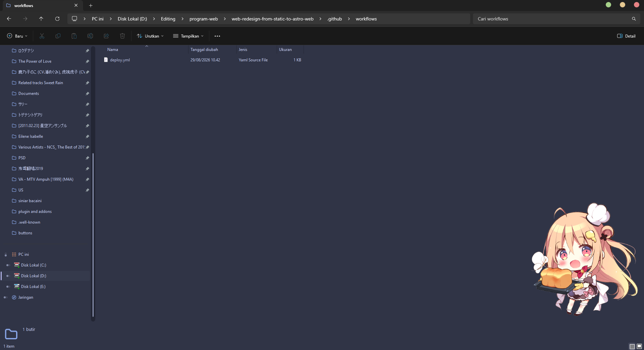644x350 pixels.
Task: Open the Baru new item dropdown
Action: tap(17, 36)
